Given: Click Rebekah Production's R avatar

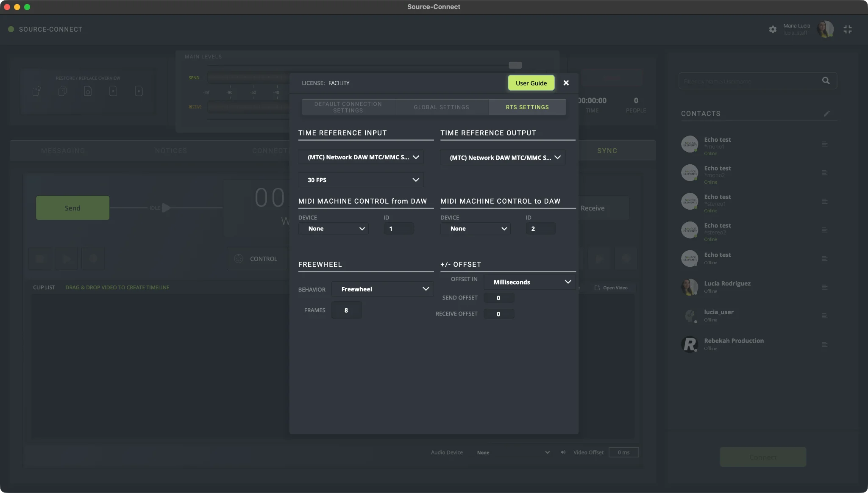Looking at the screenshot, I should coord(690,344).
